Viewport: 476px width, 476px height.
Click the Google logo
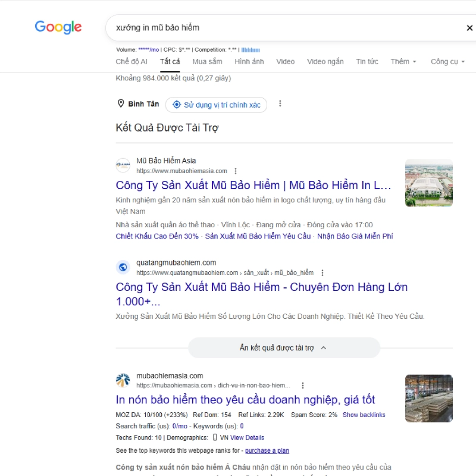click(x=58, y=27)
